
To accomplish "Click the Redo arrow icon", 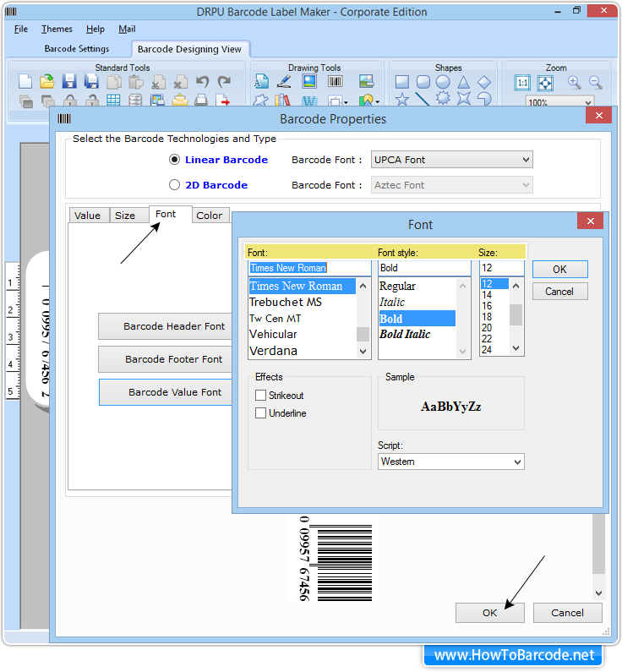I will [224, 81].
